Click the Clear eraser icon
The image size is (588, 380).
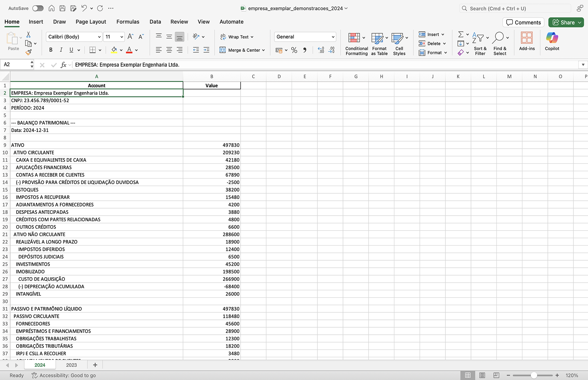461,53
